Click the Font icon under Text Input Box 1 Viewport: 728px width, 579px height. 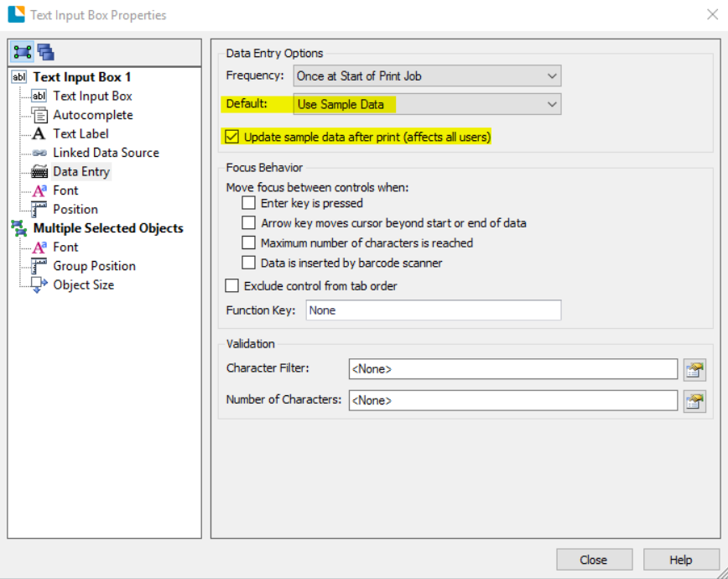pyautogui.click(x=39, y=190)
